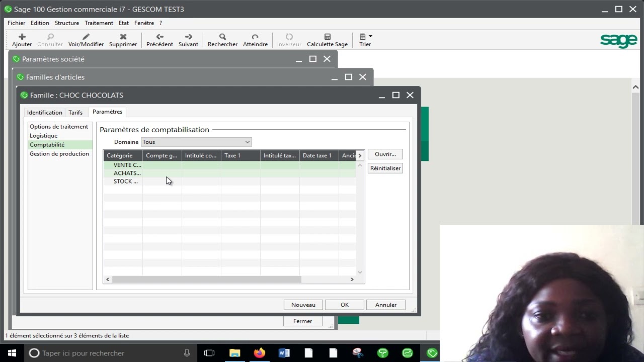The height and width of the screenshot is (362, 644).
Task: Select Logistique in side list
Action: pos(43,136)
